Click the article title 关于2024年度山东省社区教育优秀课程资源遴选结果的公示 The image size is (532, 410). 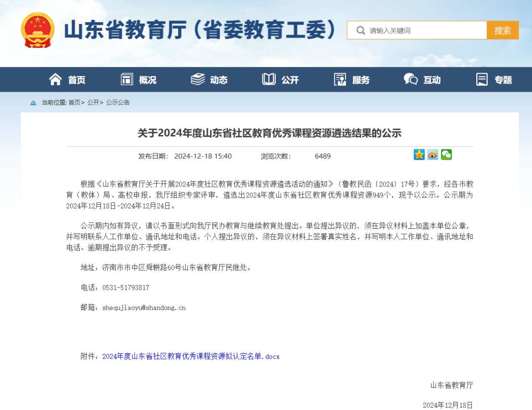click(270, 133)
